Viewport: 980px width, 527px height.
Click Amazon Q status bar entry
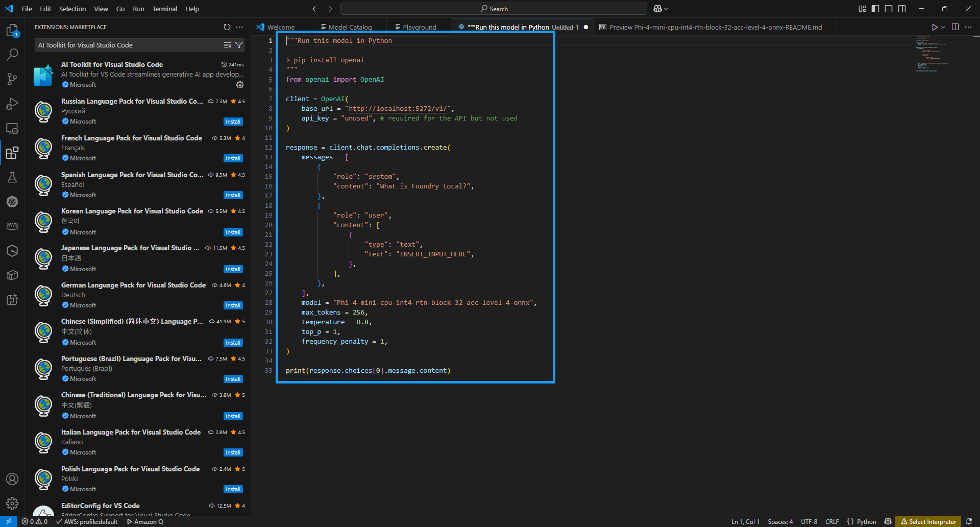point(145,521)
